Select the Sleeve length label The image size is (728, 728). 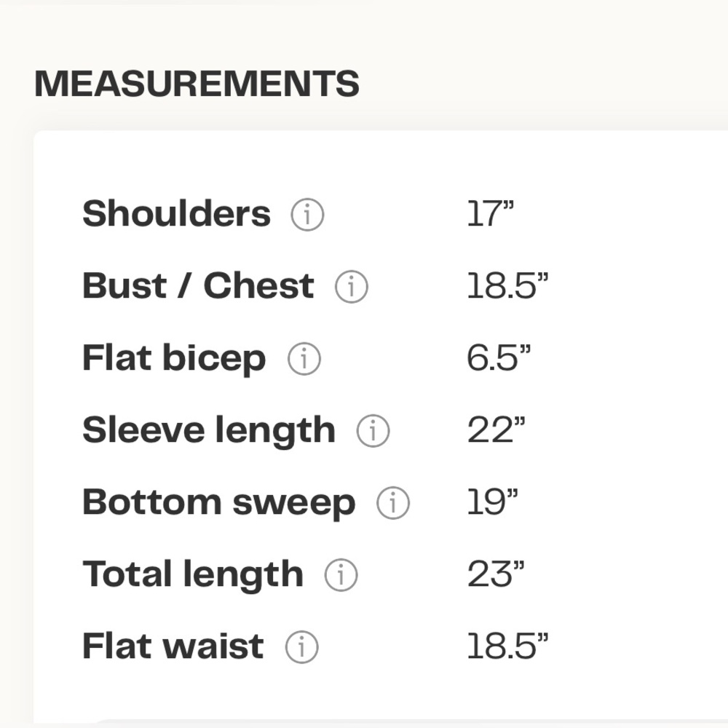(209, 431)
